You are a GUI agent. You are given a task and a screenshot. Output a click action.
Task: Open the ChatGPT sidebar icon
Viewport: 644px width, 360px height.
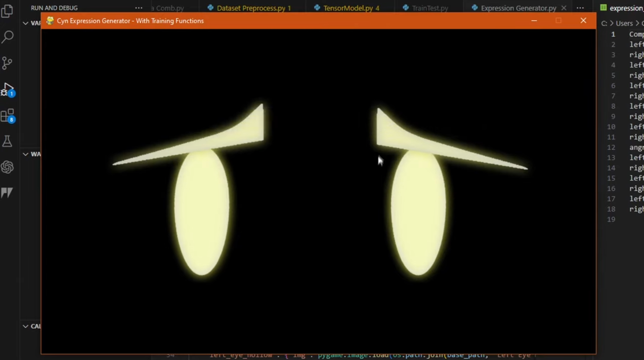7,167
